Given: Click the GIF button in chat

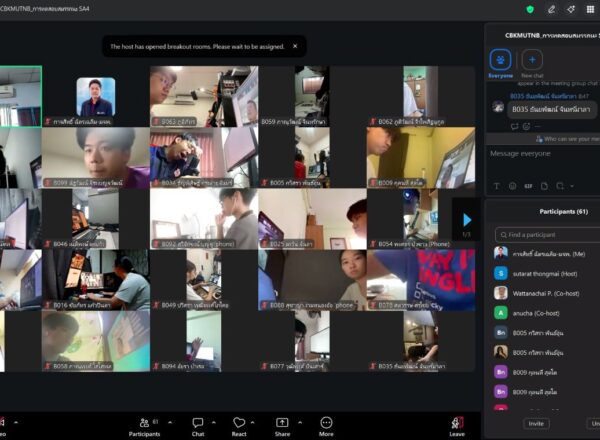Looking at the screenshot, I should point(527,187).
